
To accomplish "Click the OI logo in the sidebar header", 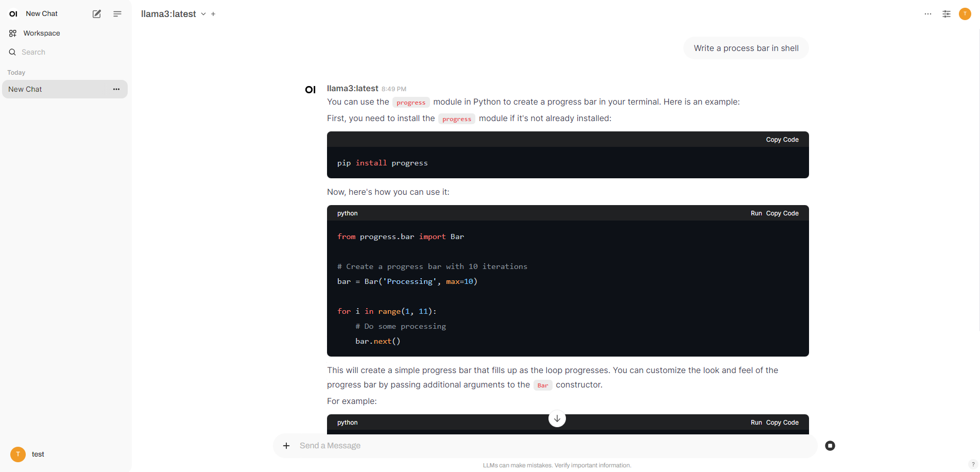I will click(13, 14).
